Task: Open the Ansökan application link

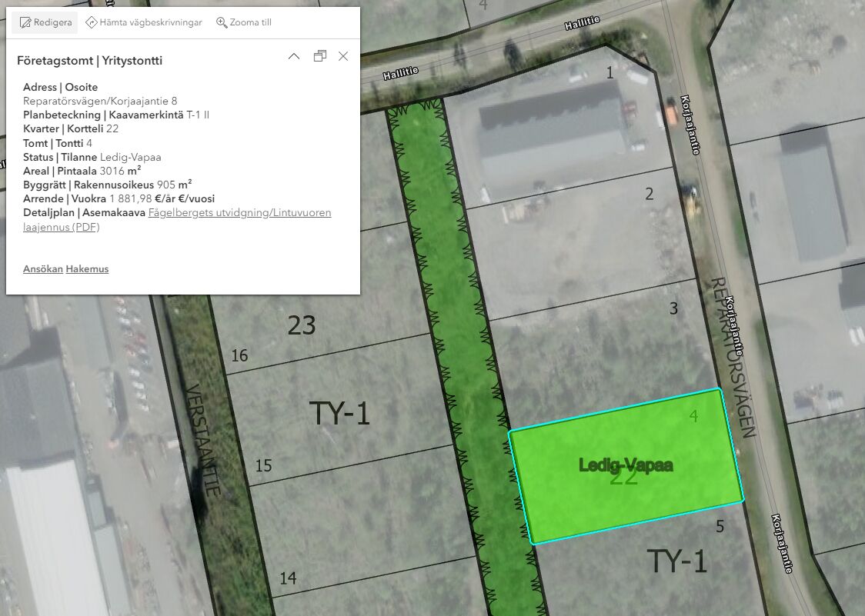Action: point(43,269)
